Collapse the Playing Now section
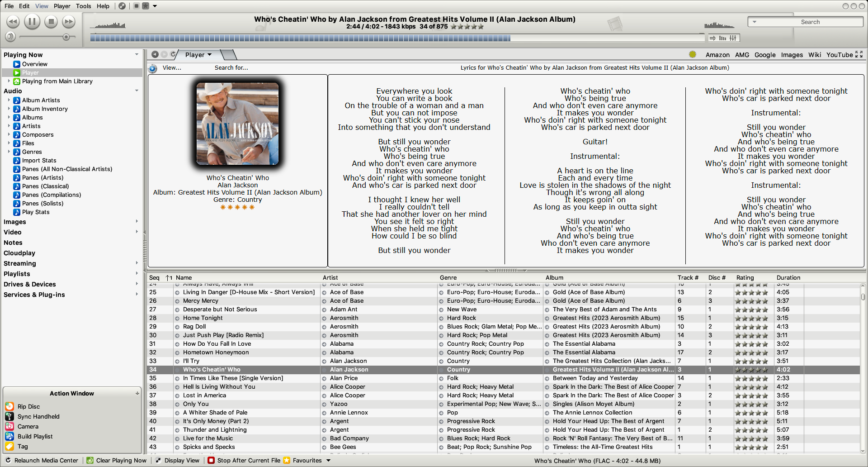The width and height of the screenshot is (868, 467). click(x=137, y=55)
